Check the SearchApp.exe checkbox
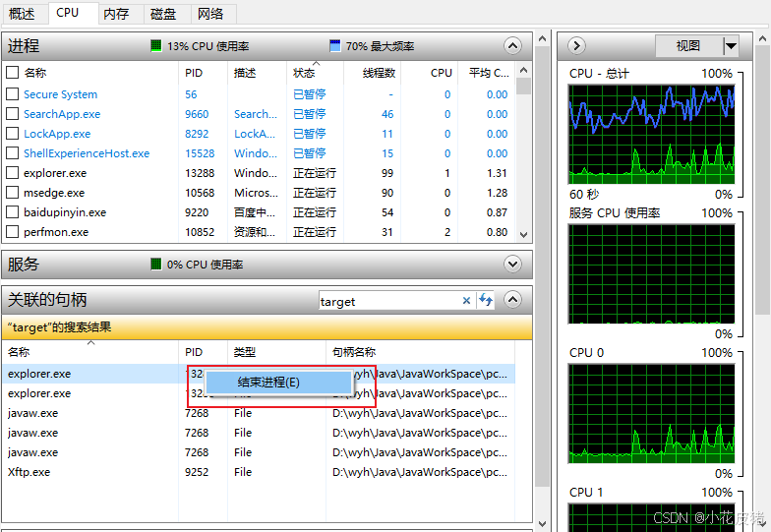The image size is (771, 532). pos(12,114)
